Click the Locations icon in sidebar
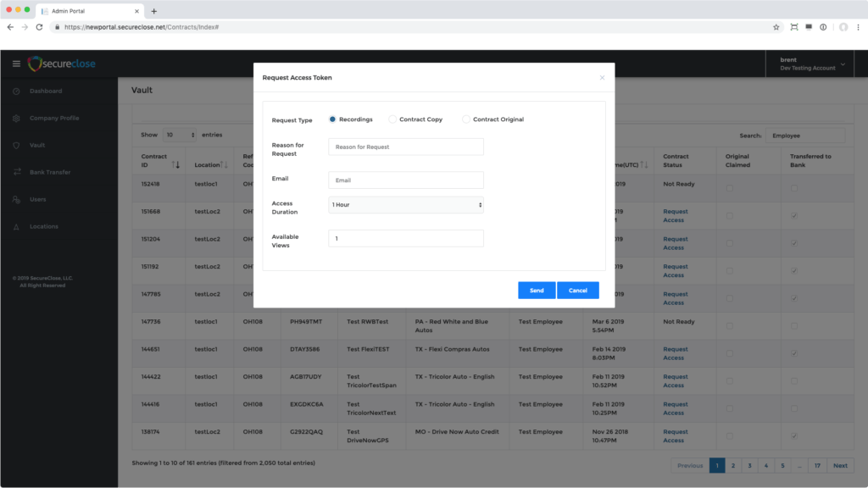The width and height of the screenshot is (868, 488). [16, 226]
